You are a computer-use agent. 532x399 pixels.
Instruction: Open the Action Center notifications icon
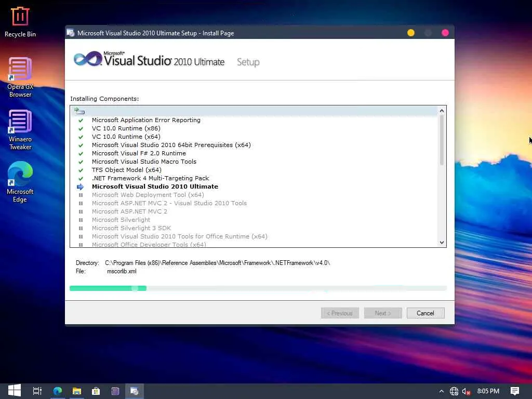pos(515,391)
